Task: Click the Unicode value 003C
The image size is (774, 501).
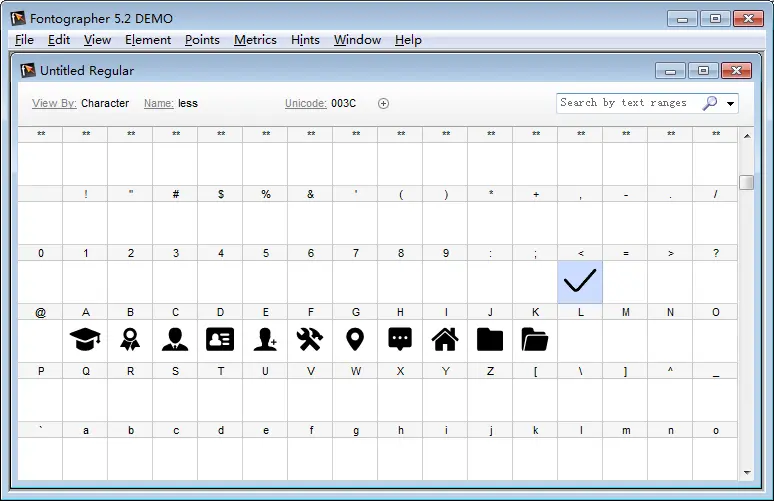Action: pyautogui.click(x=343, y=103)
